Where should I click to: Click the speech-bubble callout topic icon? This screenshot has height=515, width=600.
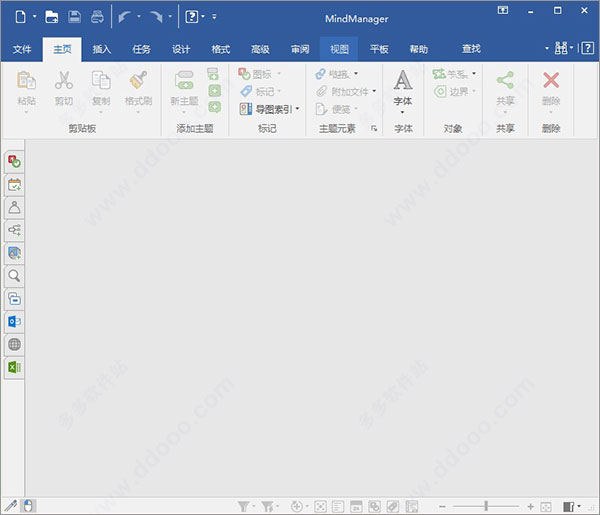tap(214, 107)
